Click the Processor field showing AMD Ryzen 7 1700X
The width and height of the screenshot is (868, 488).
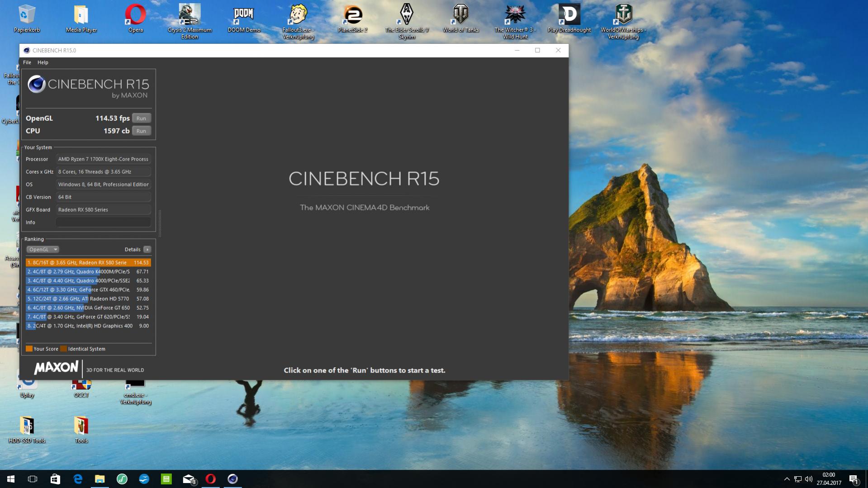pos(103,159)
